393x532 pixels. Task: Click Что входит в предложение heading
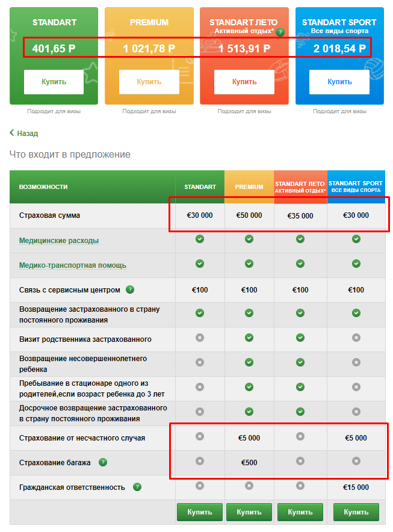coord(70,155)
